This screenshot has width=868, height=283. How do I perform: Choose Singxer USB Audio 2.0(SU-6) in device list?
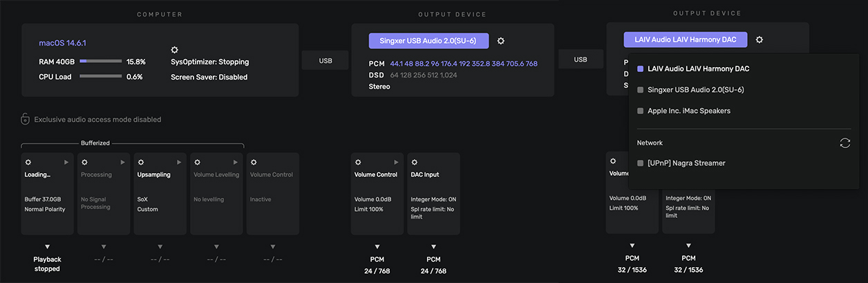pos(695,90)
